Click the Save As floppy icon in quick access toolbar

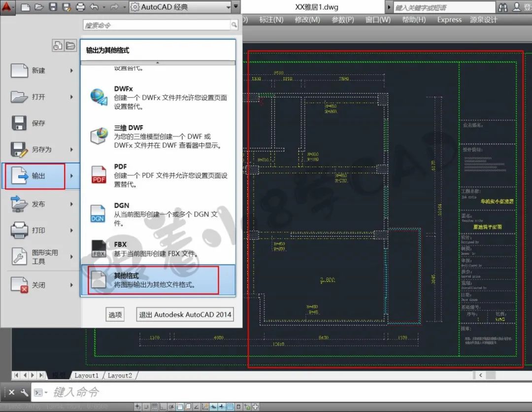(x=67, y=7)
